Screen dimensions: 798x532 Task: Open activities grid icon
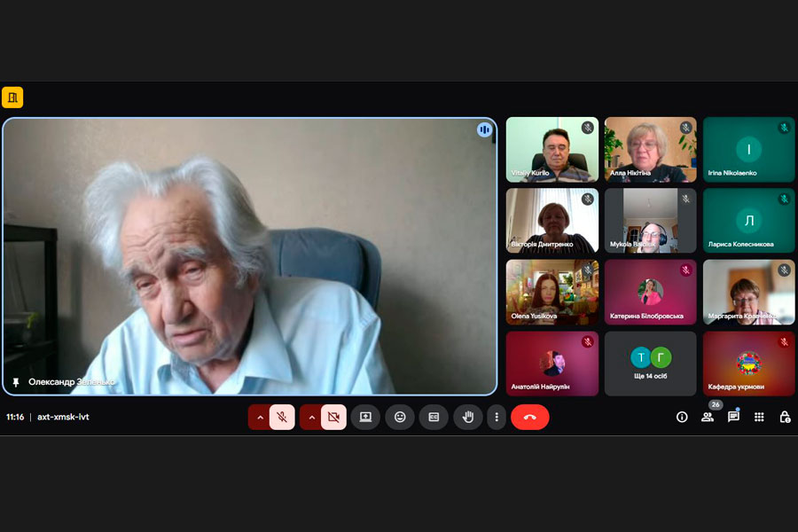tap(759, 417)
